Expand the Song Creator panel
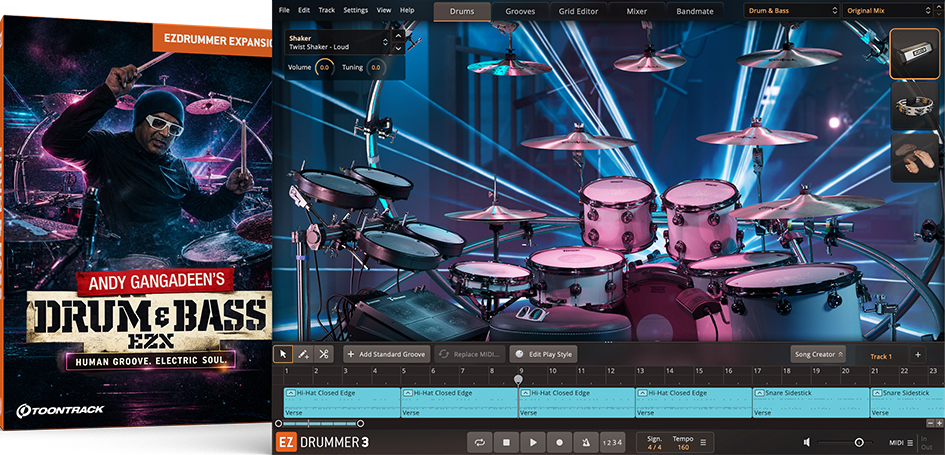Screen dimensions: 945x455 (818, 354)
